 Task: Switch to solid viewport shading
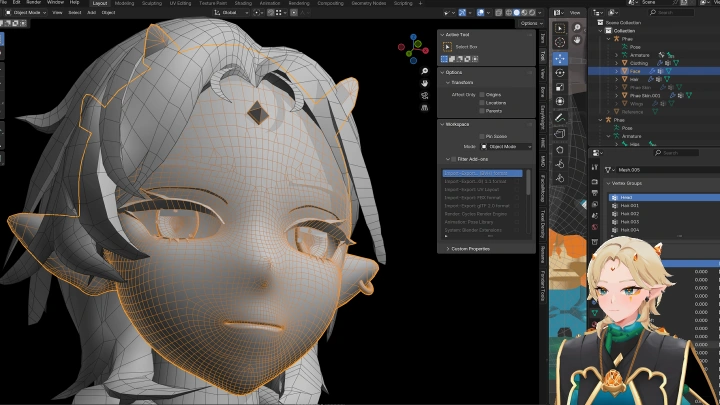[x=517, y=13]
